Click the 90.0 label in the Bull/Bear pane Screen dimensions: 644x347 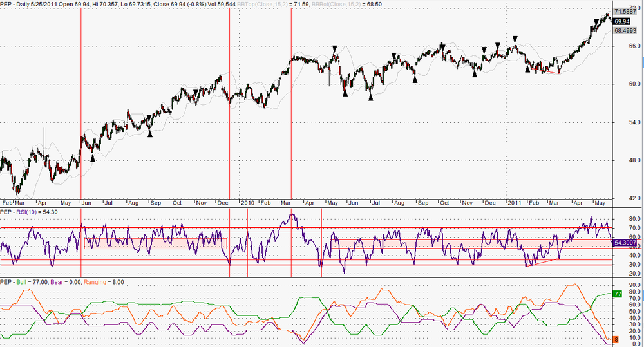(x=634, y=285)
